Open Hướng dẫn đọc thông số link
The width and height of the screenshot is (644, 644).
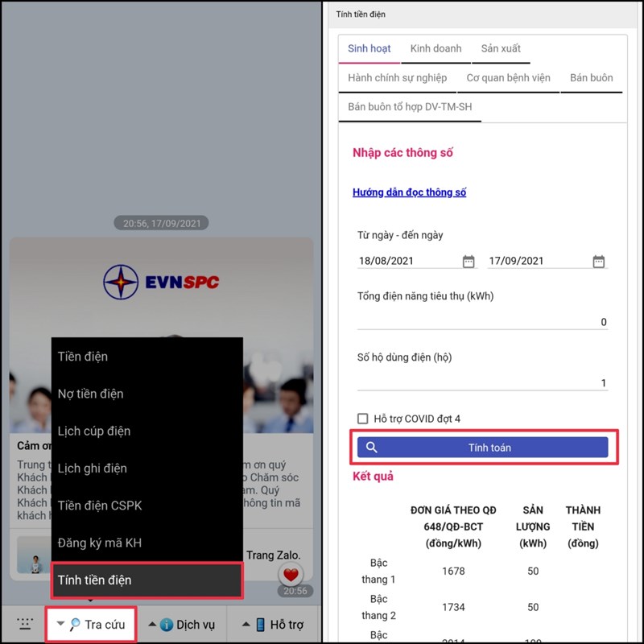tap(409, 192)
